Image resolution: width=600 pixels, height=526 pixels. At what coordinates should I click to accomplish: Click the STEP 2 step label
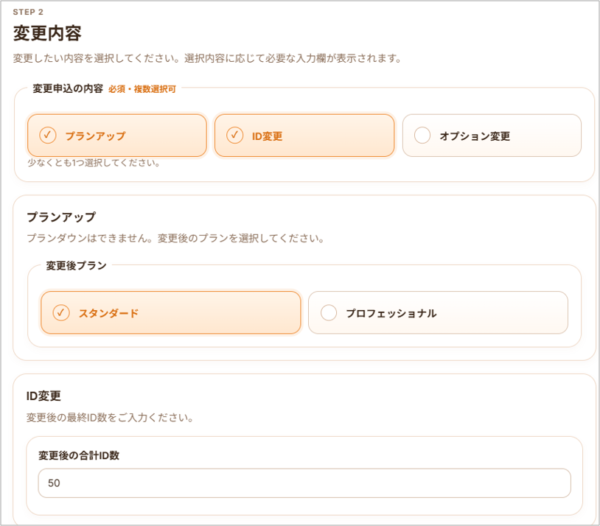coord(28,11)
